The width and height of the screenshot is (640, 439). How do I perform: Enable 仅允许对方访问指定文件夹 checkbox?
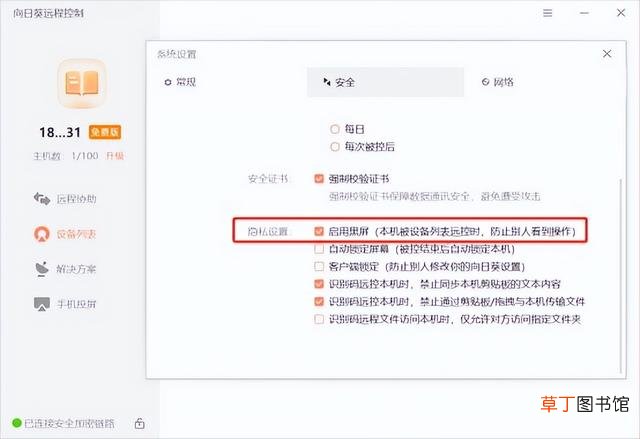[x=319, y=319]
